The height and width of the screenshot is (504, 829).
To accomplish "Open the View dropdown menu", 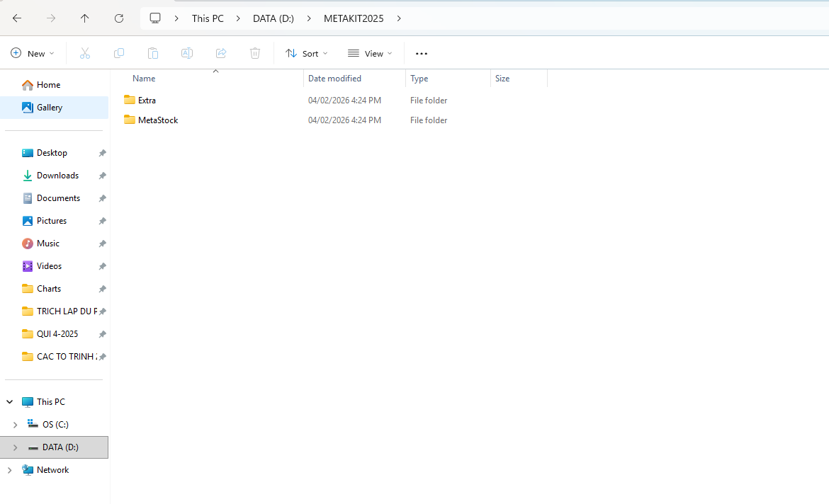I will point(370,53).
